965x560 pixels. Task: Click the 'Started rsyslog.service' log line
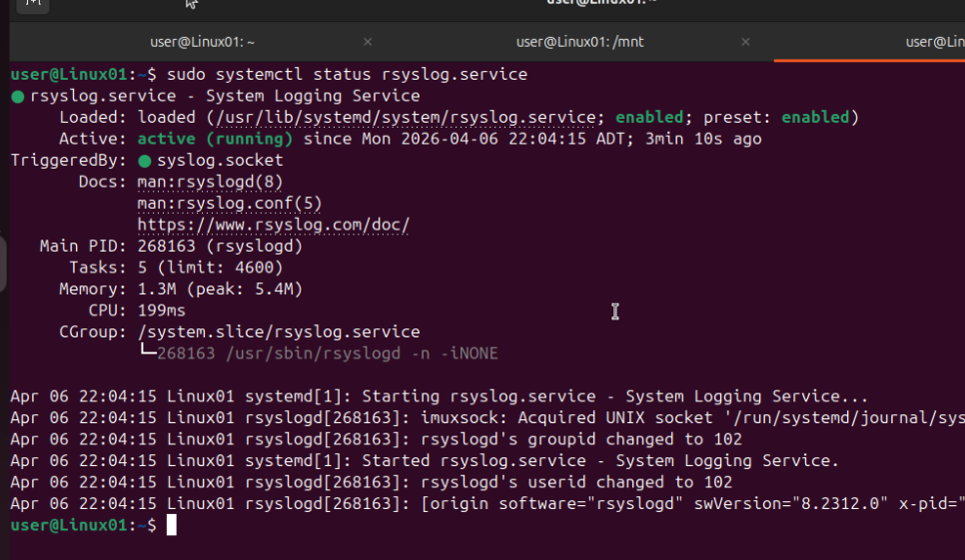coord(425,461)
